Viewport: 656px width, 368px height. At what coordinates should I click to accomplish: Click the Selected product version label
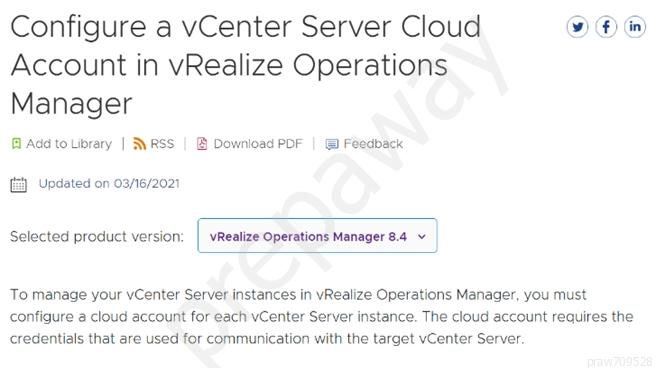pos(97,237)
